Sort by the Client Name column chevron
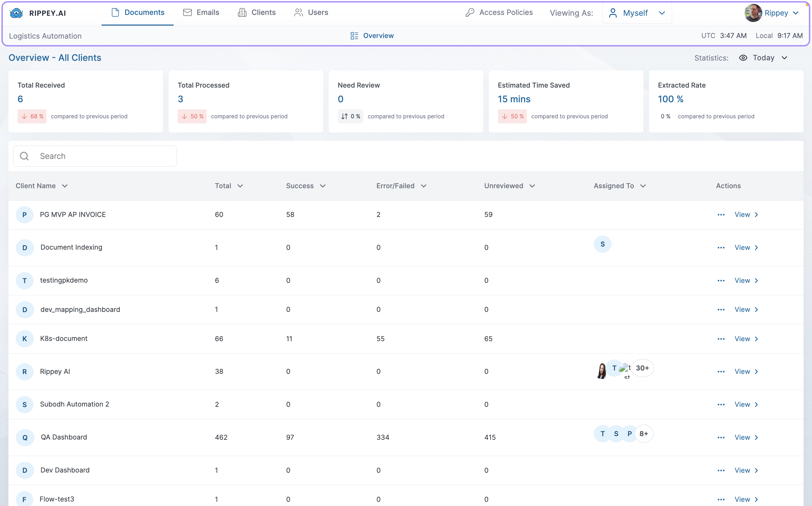This screenshot has width=812, height=506. pyautogui.click(x=65, y=186)
